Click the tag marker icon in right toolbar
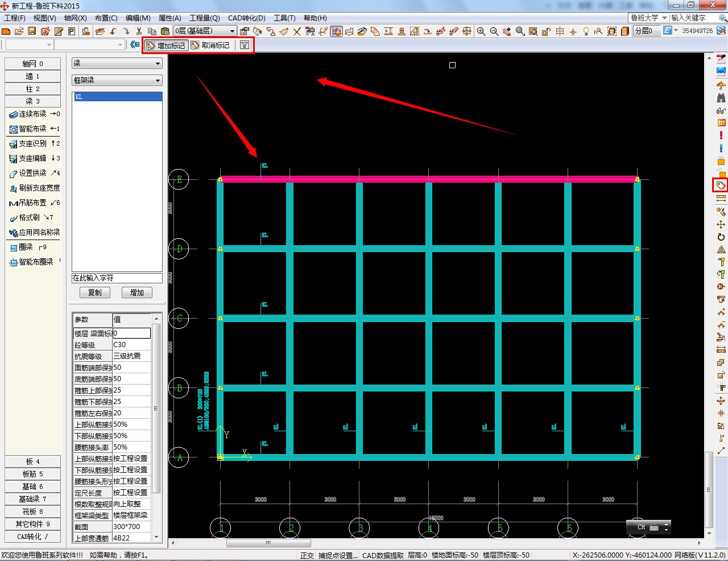This screenshot has height=561, width=728. pos(721,185)
